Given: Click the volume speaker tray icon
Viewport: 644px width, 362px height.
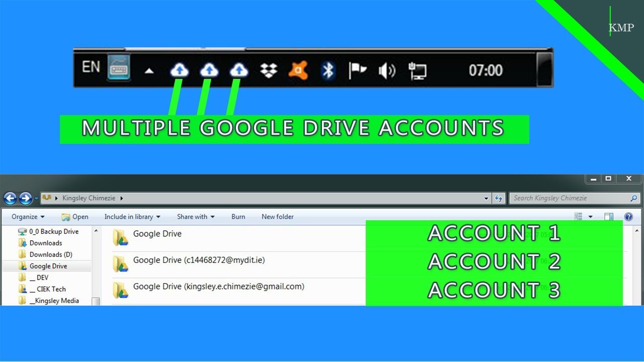Looking at the screenshot, I should pyautogui.click(x=387, y=71).
